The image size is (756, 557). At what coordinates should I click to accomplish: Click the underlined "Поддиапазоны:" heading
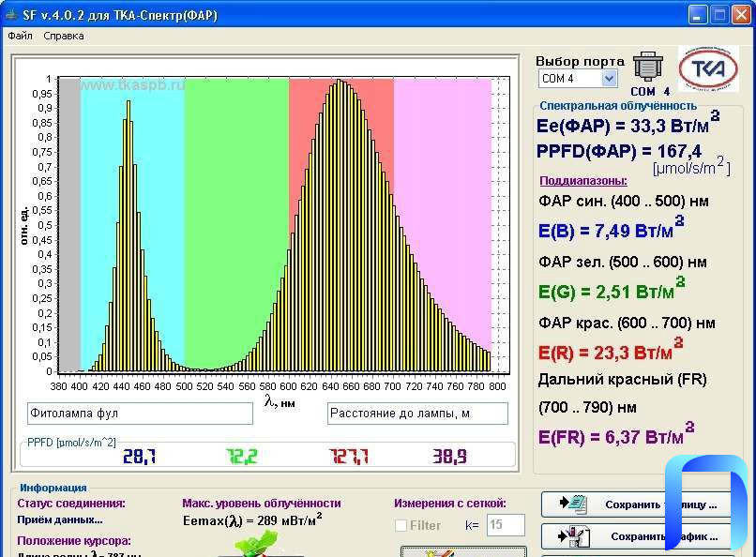pyautogui.click(x=583, y=181)
